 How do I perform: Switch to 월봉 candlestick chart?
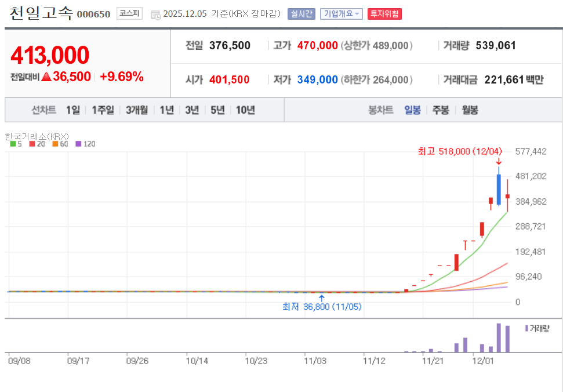pos(470,110)
